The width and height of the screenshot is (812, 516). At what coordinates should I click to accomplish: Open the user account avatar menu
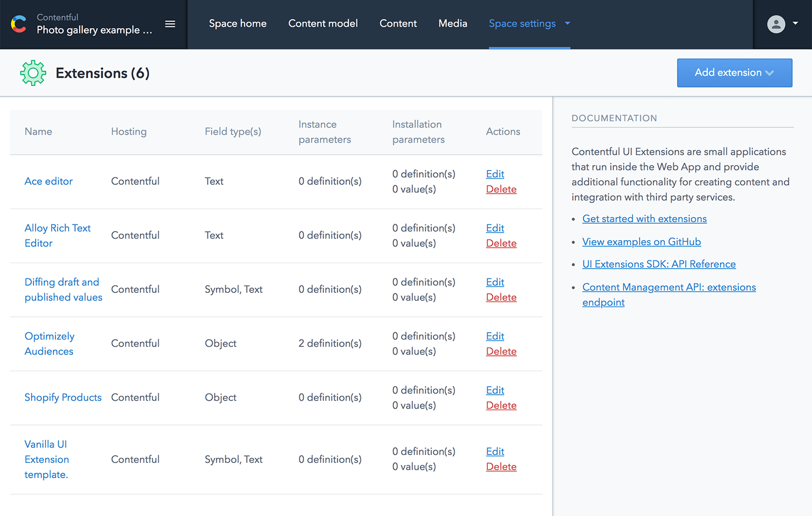tap(776, 24)
